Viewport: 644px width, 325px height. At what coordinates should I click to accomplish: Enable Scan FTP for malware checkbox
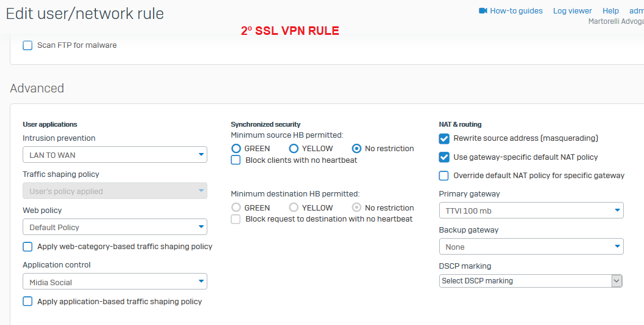point(28,45)
